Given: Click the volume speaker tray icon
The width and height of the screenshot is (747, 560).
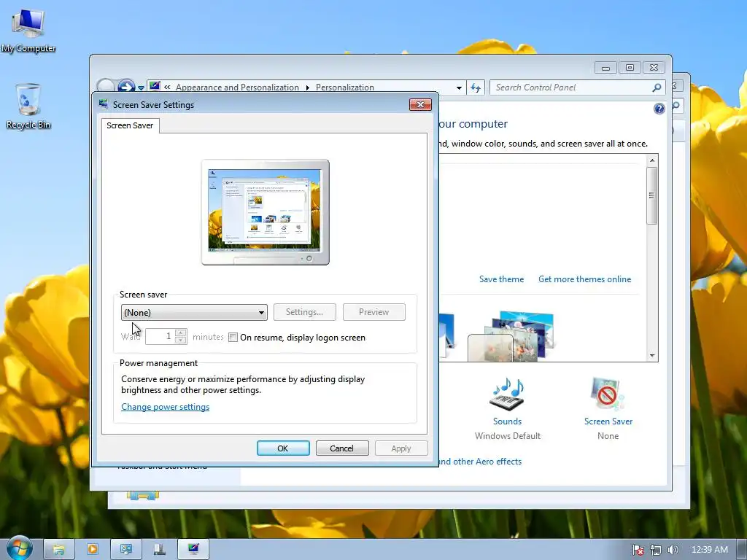Looking at the screenshot, I should (673, 550).
